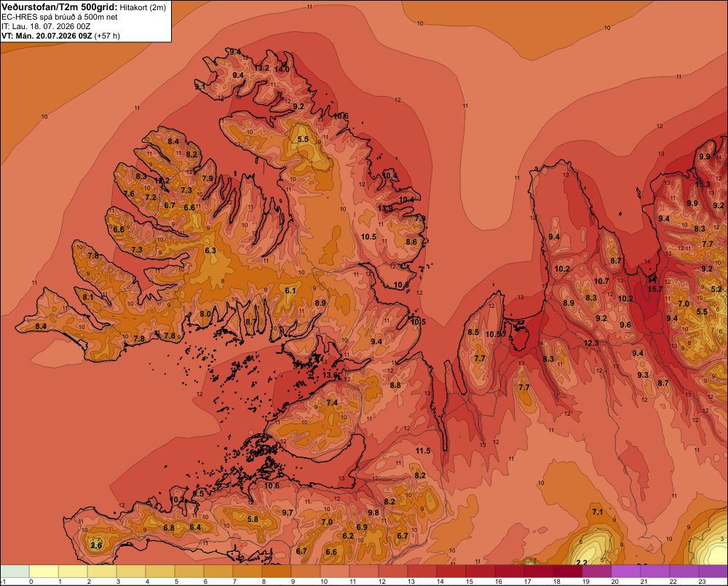Click the dark red legend swatch between 18 and 19
Screen dimensions: 728x586
567,571
